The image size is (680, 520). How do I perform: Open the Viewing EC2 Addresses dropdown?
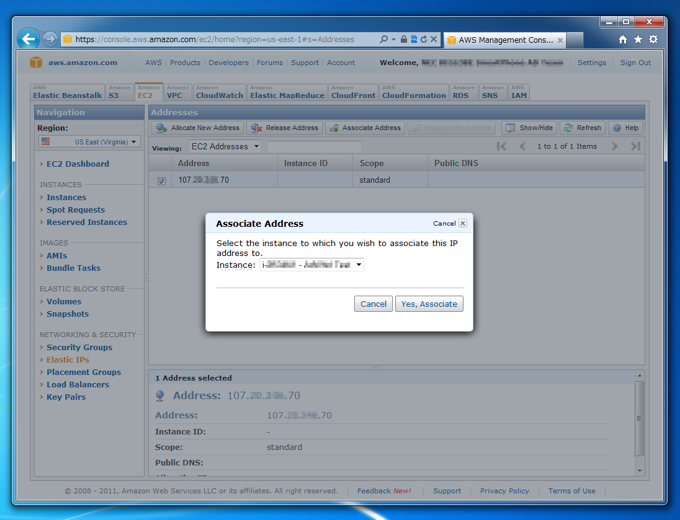225,147
